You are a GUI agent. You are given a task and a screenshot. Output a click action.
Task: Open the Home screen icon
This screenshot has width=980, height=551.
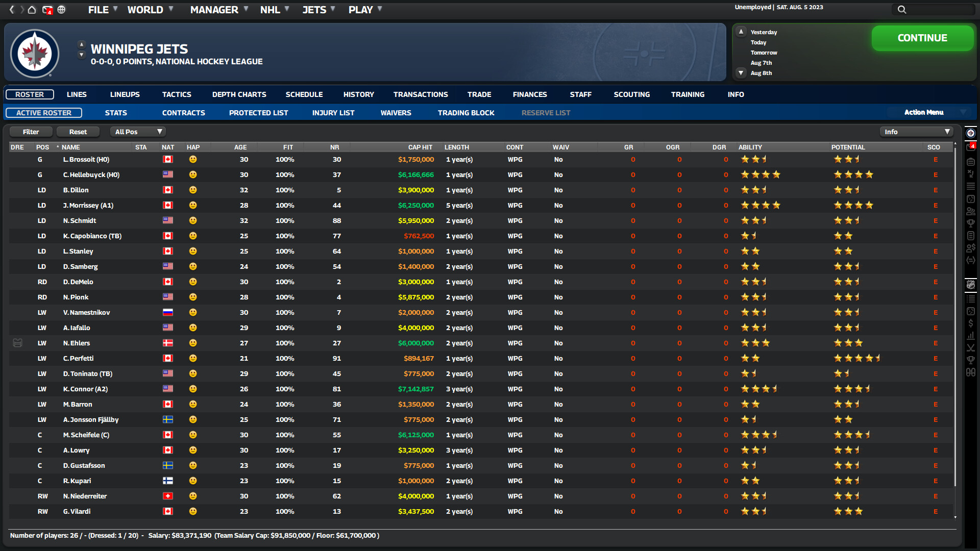(31, 9)
